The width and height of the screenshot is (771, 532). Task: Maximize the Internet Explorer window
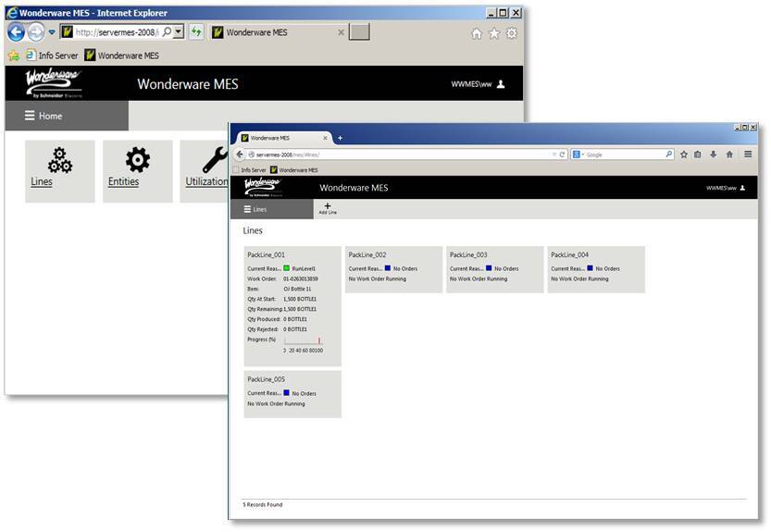(503, 13)
